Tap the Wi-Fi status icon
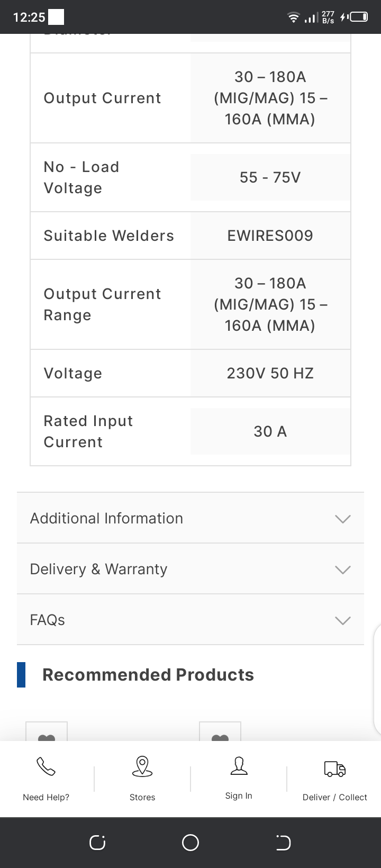Screen dimensions: 381x868 coord(293,17)
